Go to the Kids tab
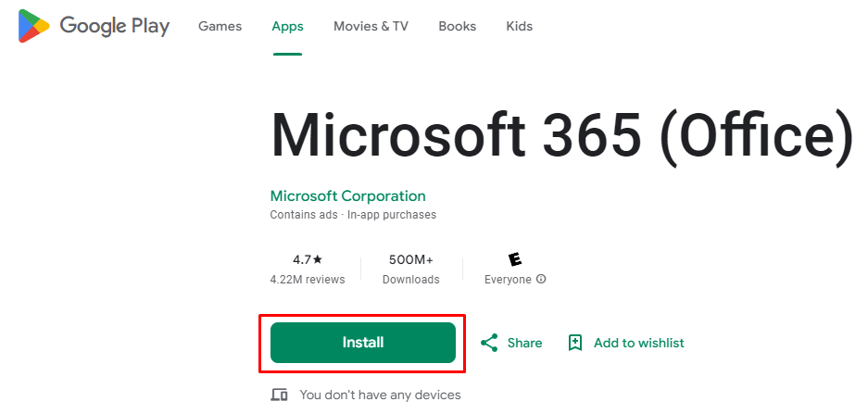The width and height of the screenshot is (868, 414). (520, 27)
